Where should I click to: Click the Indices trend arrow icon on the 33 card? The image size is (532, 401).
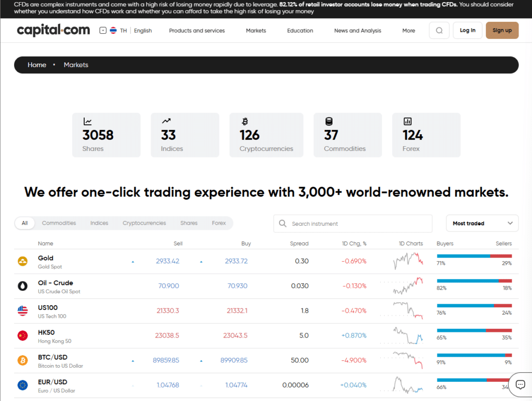click(166, 121)
